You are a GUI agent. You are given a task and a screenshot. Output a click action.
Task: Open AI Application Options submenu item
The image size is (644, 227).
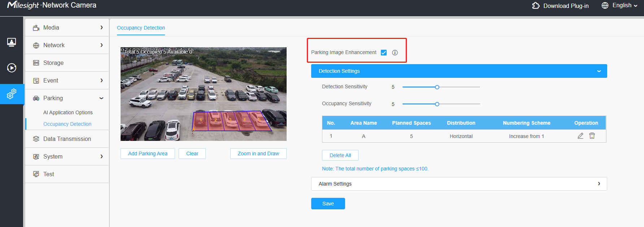(68, 112)
